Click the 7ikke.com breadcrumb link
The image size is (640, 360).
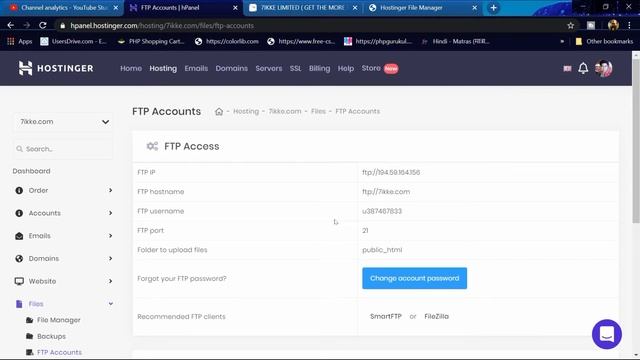click(285, 111)
